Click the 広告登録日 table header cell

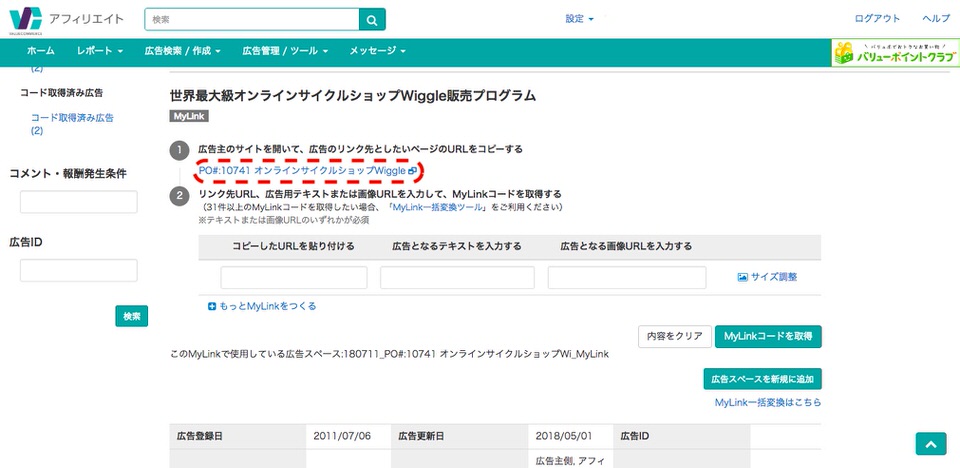(238, 436)
